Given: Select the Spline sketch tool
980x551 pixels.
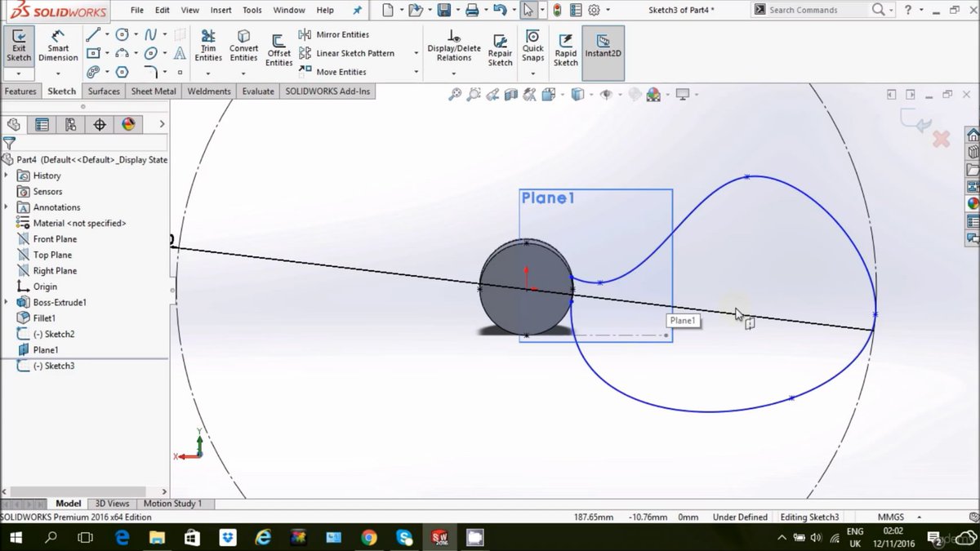Looking at the screenshot, I should tap(151, 34).
